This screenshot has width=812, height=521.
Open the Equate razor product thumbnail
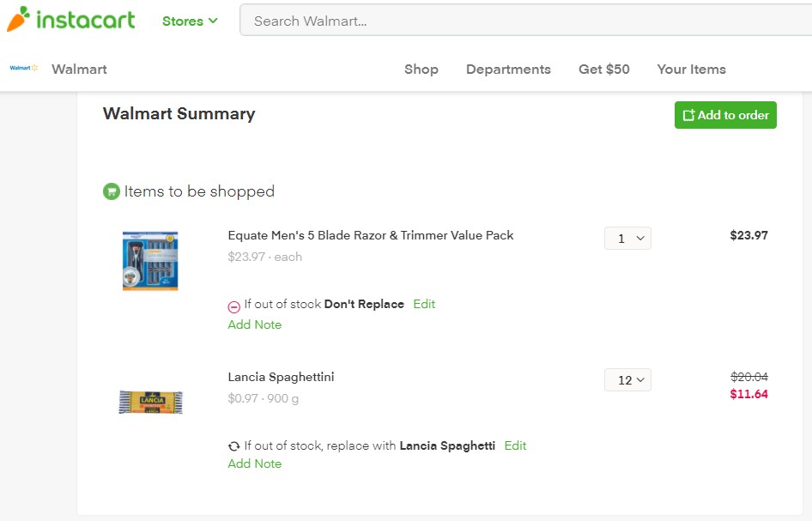[150, 260]
